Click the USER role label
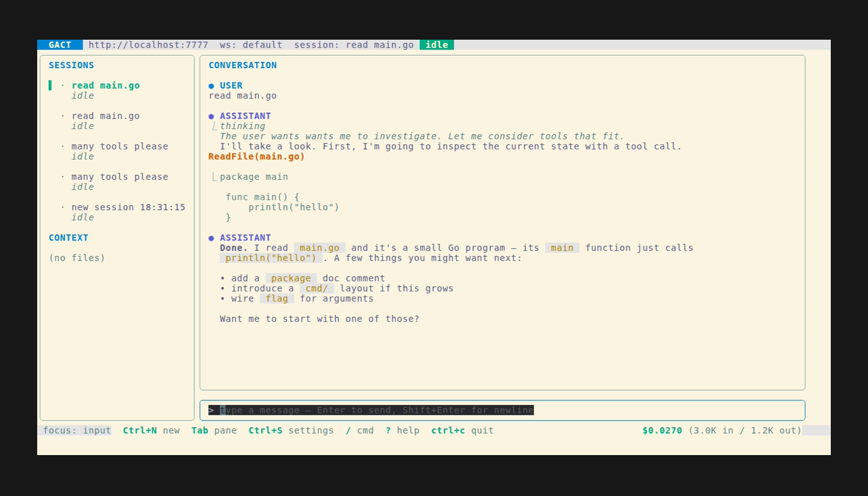 click(231, 86)
